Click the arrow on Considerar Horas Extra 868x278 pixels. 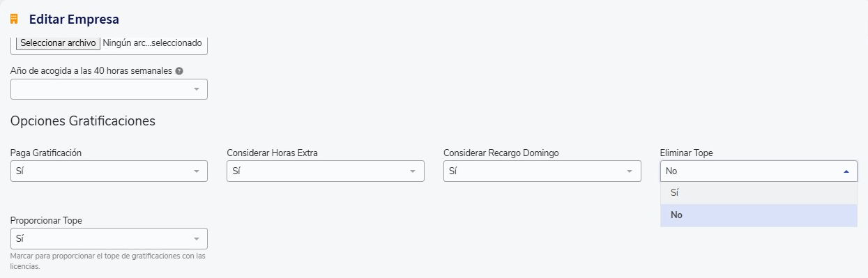click(x=413, y=171)
